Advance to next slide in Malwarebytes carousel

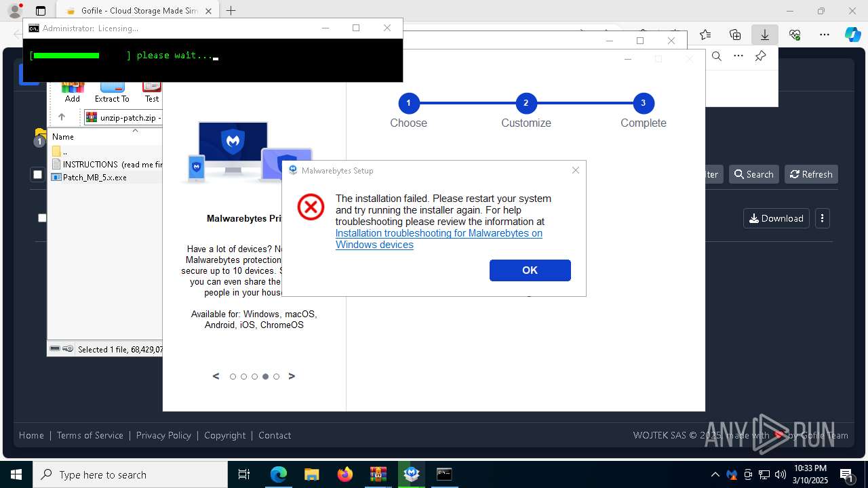point(292,376)
